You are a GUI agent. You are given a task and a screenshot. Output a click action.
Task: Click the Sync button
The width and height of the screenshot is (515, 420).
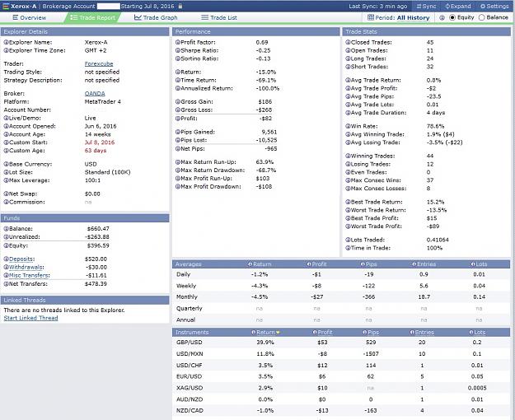(426, 7)
